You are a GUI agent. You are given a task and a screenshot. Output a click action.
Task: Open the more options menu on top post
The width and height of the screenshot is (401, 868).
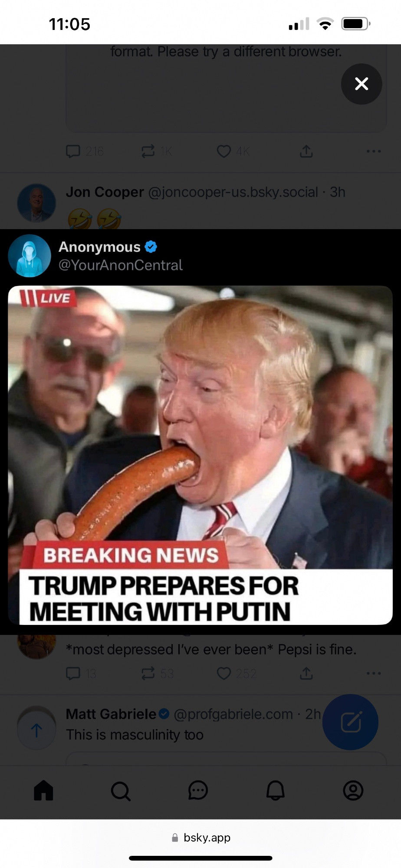point(373,151)
